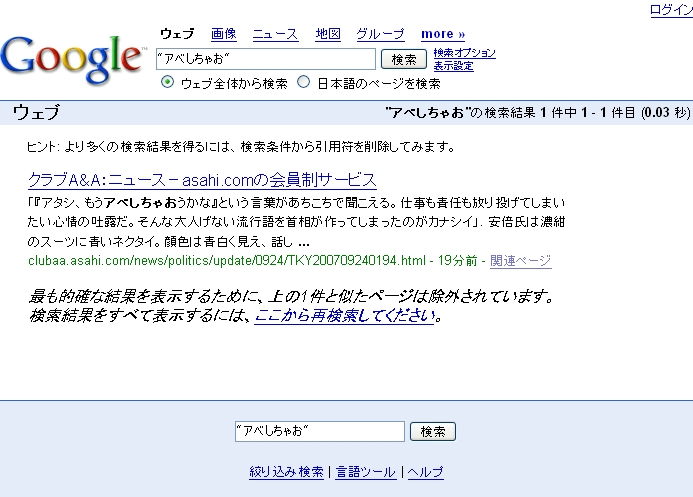Click the snippet line beginning 「『アタシ、もう
Viewport: 693px width, 497px height.
tap(296, 203)
